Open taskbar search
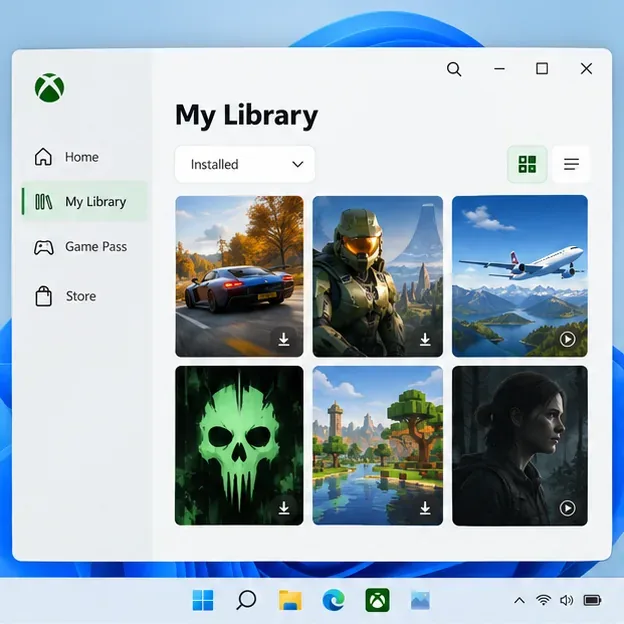 [x=246, y=600]
